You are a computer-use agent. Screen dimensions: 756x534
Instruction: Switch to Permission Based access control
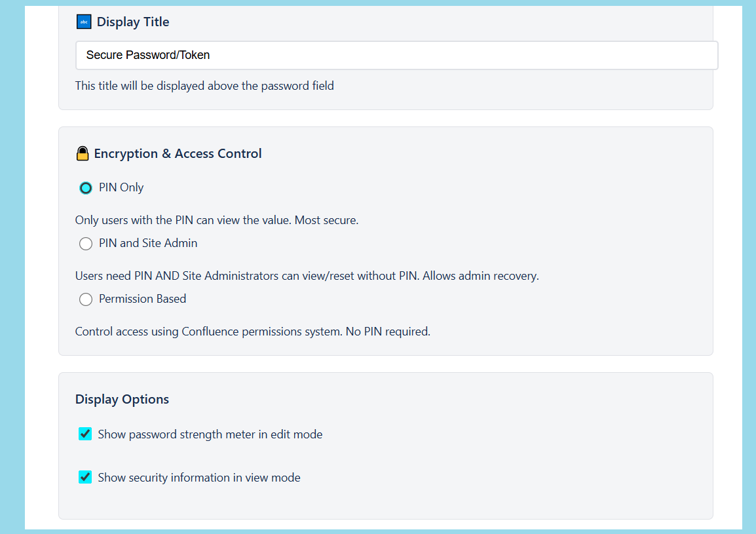(x=86, y=299)
